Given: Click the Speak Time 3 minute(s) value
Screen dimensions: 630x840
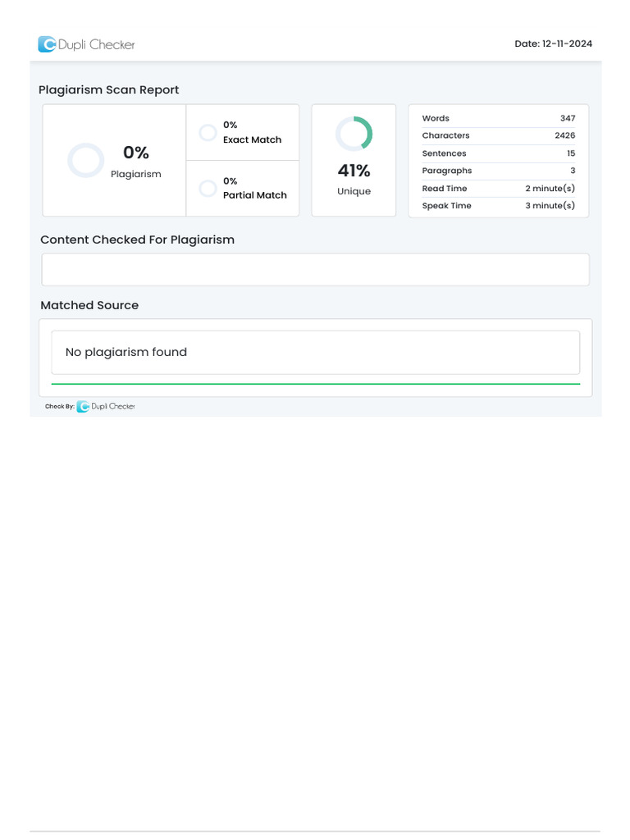Looking at the screenshot, I should point(550,205).
